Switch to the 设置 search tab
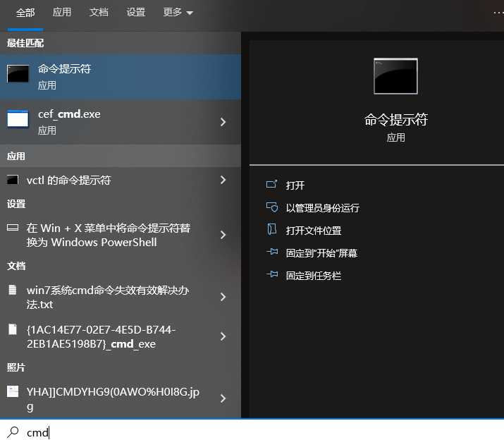The image size is (504, 440). 135,12
